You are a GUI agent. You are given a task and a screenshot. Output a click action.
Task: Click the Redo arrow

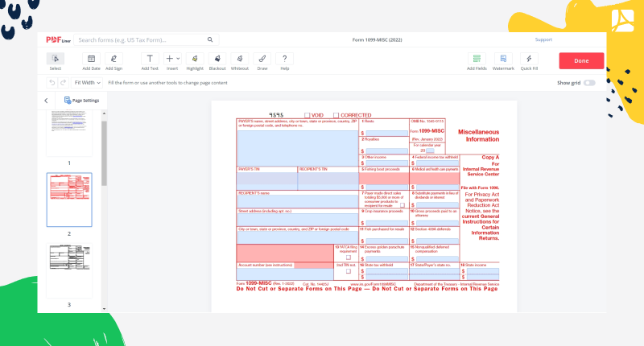63,83
